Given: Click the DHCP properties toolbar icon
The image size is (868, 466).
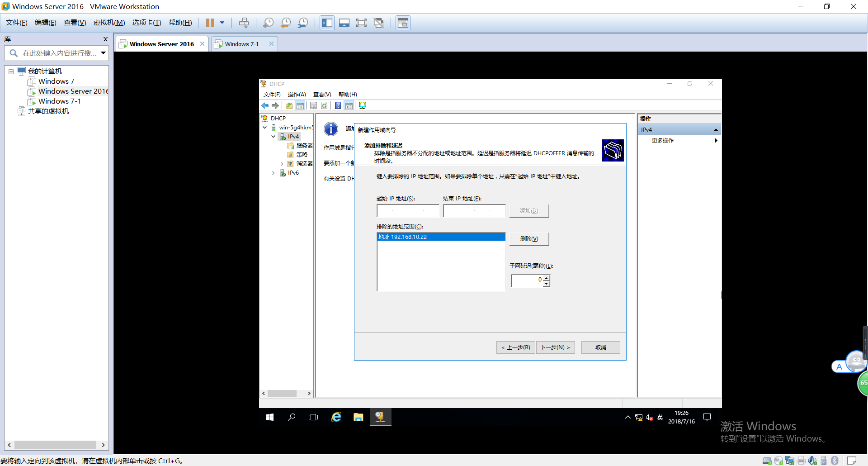Looking at the screenshot, I should pyautogui.click(x=313, y=106).
